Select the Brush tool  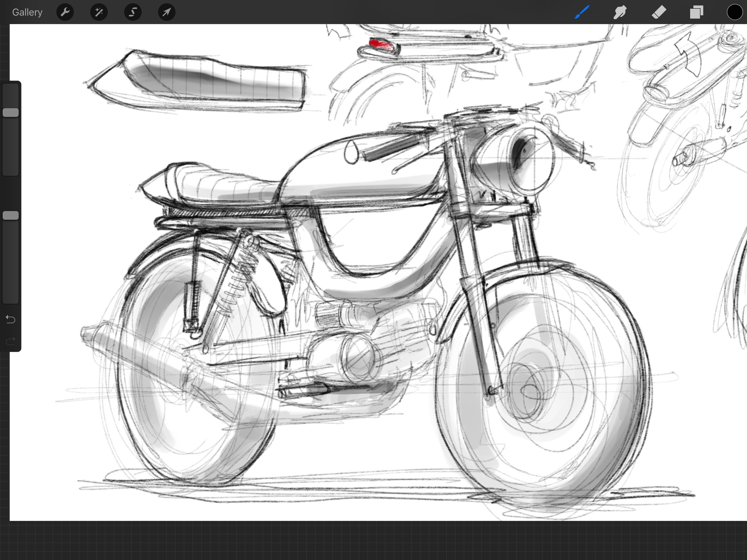tap(582, 12)
